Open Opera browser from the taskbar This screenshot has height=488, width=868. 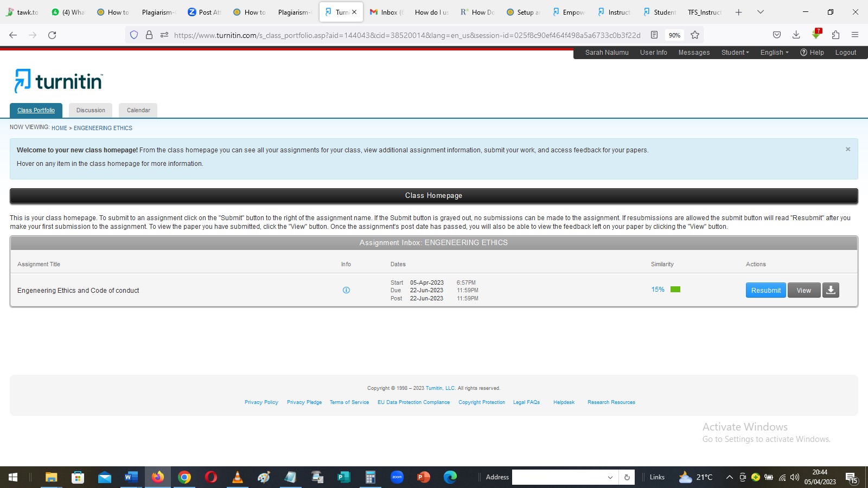(x=211, y=477)
